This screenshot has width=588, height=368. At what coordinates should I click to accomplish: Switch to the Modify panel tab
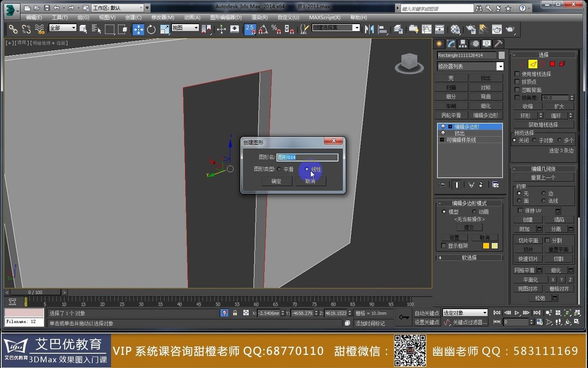click(x=450, y=44)
